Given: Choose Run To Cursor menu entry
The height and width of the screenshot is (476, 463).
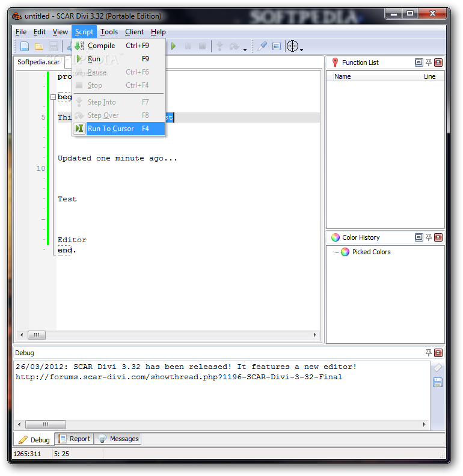Looking at the screenshot, I should coord(119,129).
